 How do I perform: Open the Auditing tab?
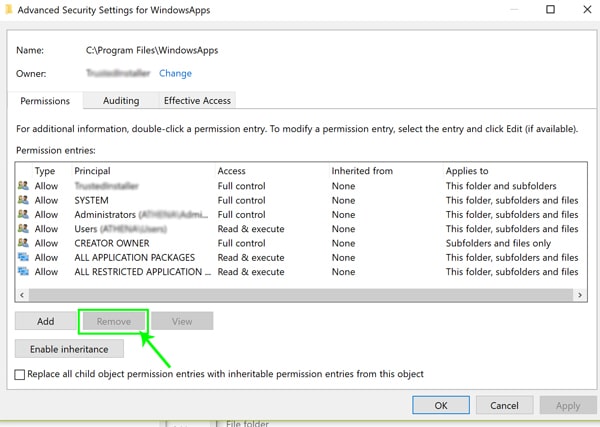[x=121, y=101]
